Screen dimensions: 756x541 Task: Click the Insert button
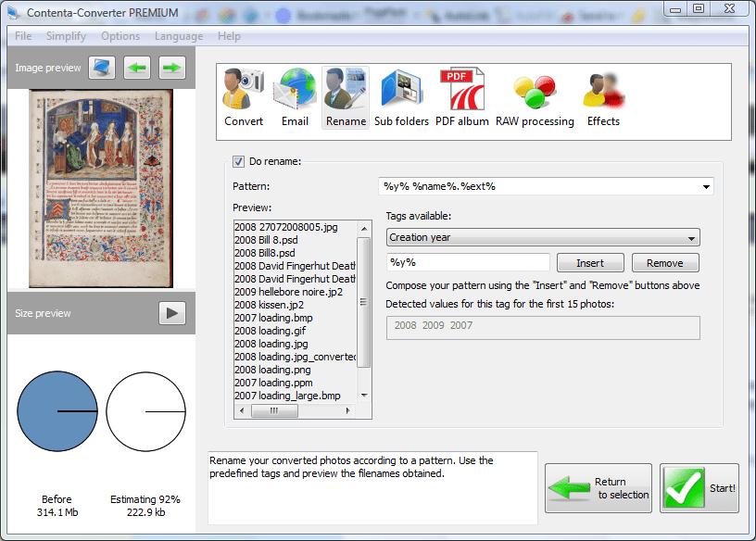(x=590, y=263)
